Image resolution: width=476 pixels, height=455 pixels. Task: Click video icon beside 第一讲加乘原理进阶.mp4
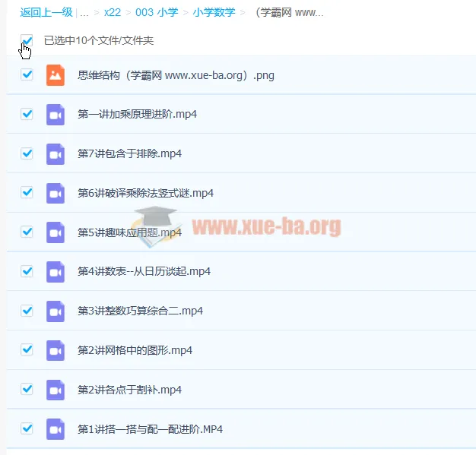(x=55, y=114)
